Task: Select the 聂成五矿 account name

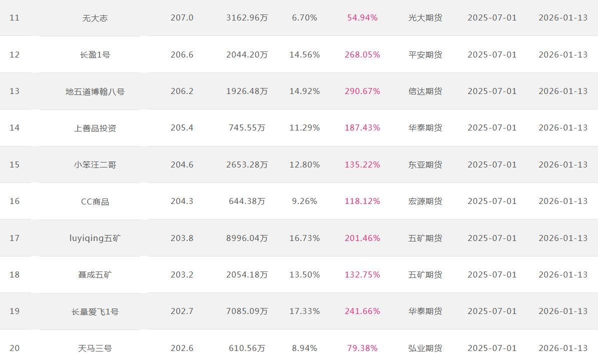Action: tap(95, 275)
